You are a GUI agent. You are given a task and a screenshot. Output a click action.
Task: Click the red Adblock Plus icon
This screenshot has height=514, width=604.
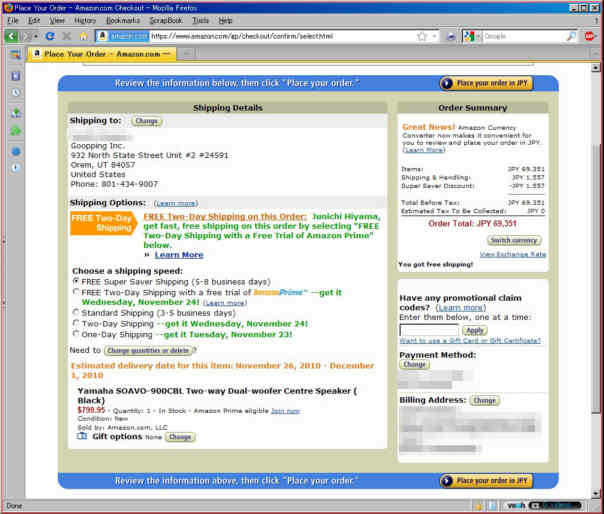click(x=589, y=36)
